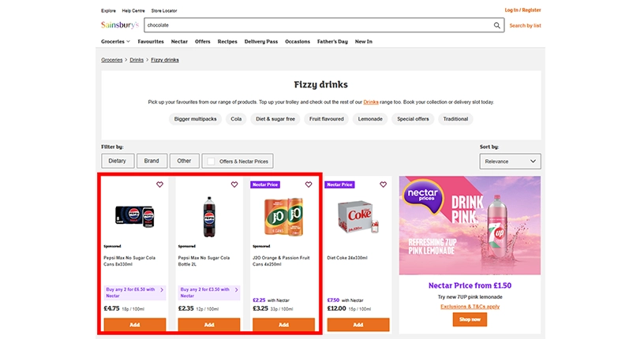Go to the Offers menu item
Image resolution: width=644 pixels, height=339 pixels.
click(x=203, y=41)
